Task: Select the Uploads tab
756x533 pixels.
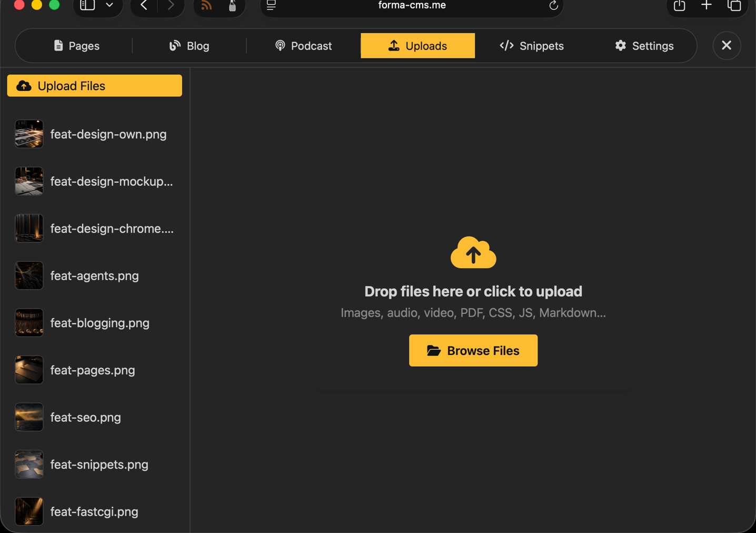Action: click(x=417, y=46)
